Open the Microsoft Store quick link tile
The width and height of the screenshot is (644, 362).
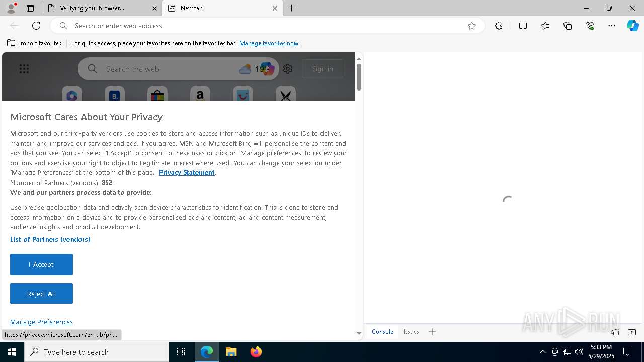pos(157,95)
